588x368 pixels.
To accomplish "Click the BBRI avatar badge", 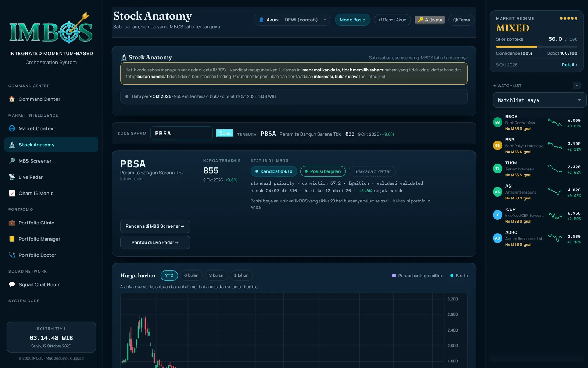I will click(498, 145).
